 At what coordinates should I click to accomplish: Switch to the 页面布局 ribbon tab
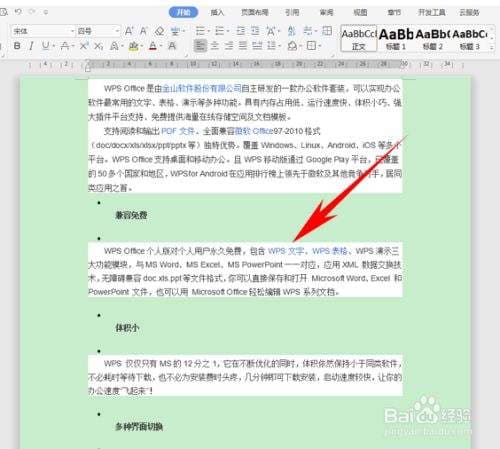[255, 12]
